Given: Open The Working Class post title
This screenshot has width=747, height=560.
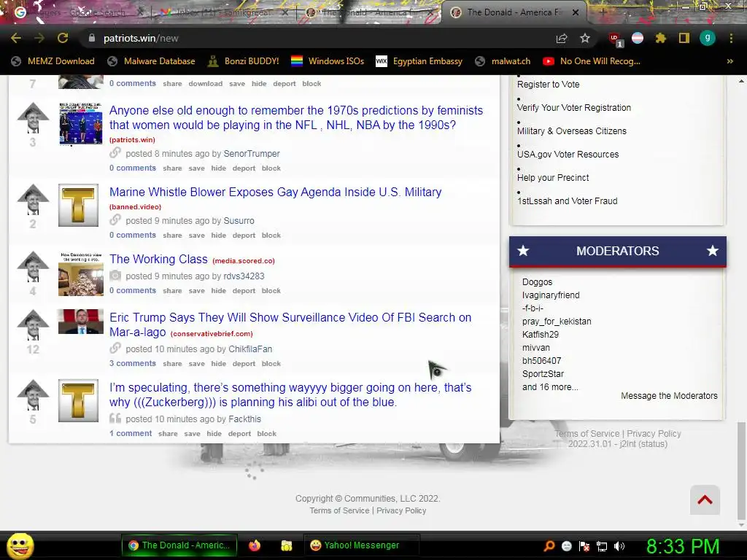Looking at the screenshot, I should 158,259.
